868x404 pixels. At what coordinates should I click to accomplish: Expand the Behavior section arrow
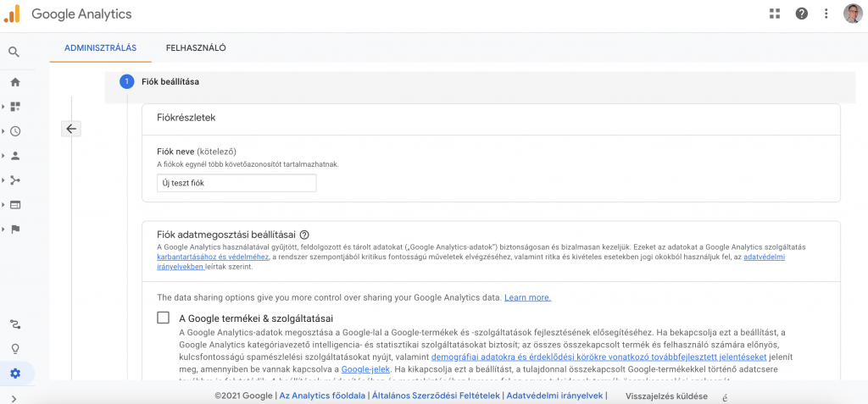tap(3, 205)
